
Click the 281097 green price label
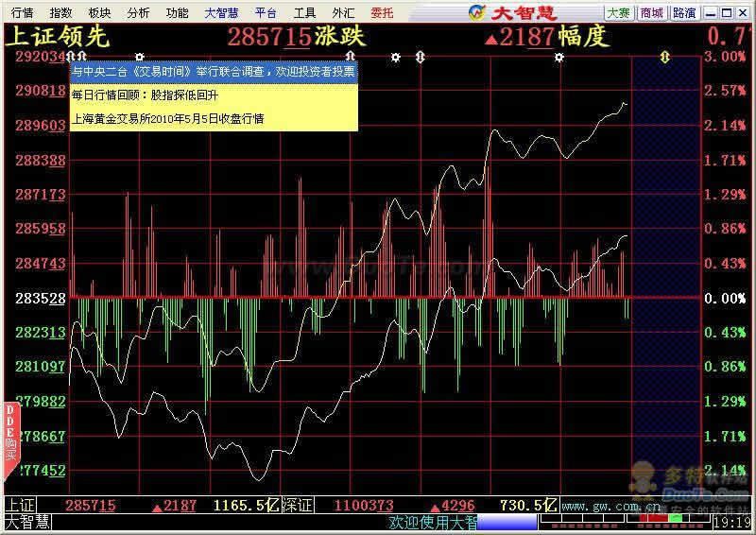pos(41,367)
